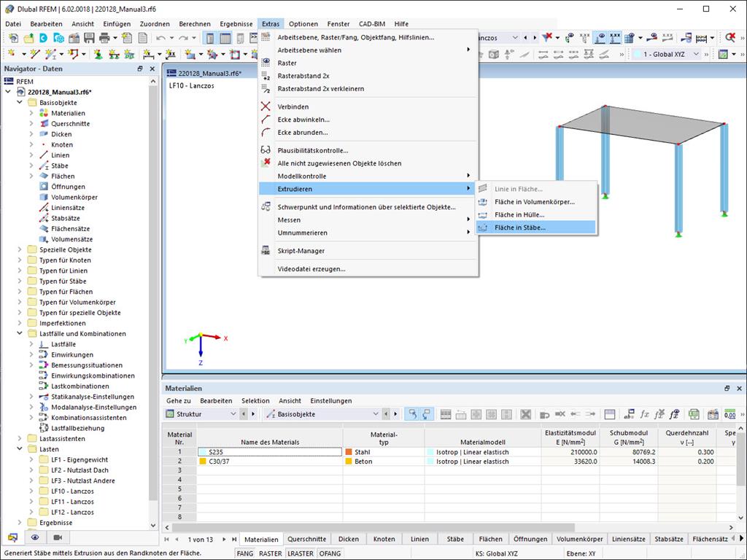Viewport: 747px width, 560px height.
Task: Click the print icon in toolbar
Action: (104, 38)
